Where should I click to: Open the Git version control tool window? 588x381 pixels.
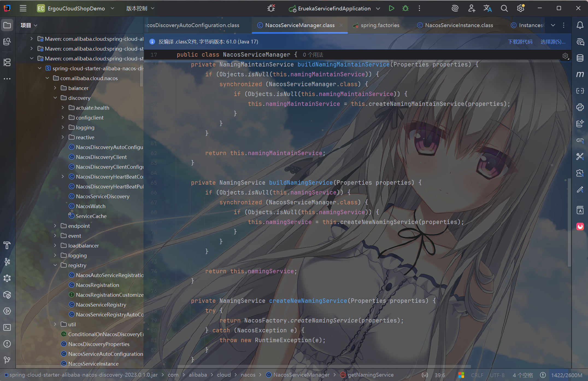(x=7, y=360)
